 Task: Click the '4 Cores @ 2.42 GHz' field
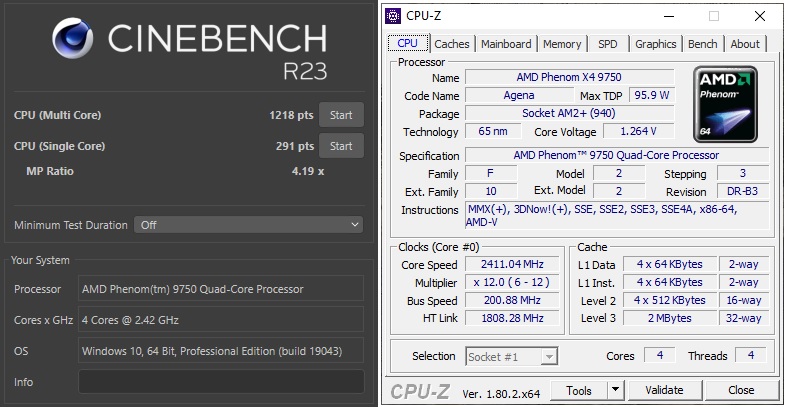(x=221, y=320)
